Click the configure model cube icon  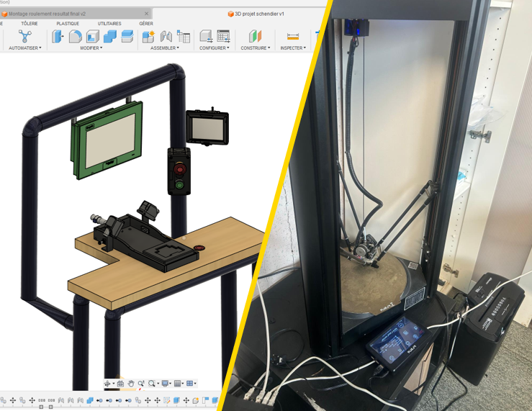tap(206, 36)
